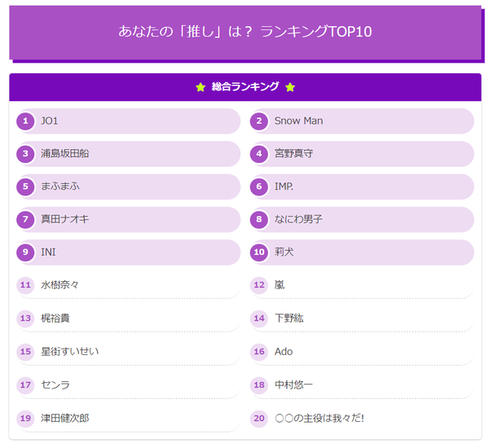Open the なにわ男子 ranking entry

click(x=362, y=219)
